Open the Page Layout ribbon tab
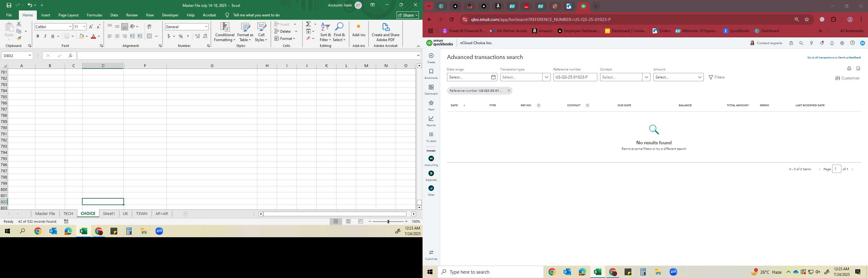Screen dimensions: 868x278 (68, 15)
